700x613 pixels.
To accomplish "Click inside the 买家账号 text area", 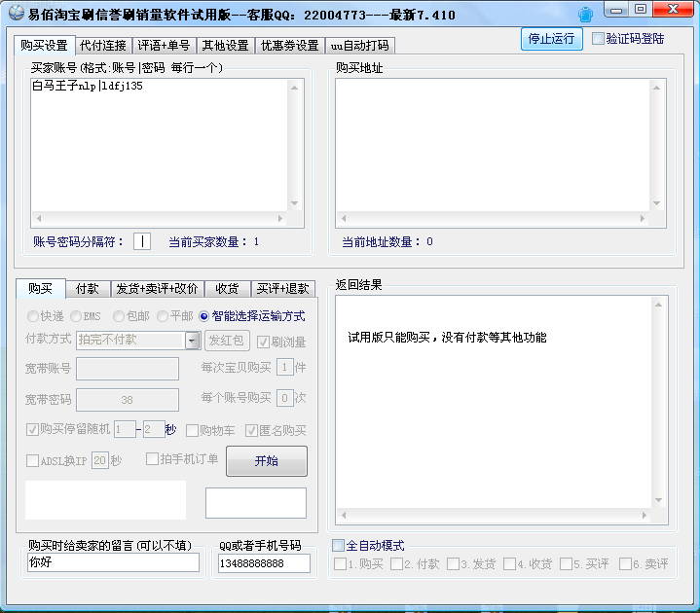I will 160,145.
